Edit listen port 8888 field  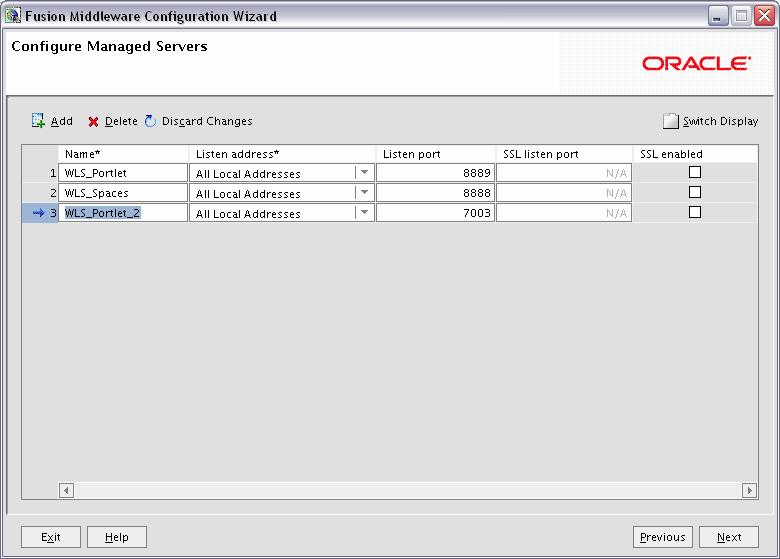pyautogui.click(x=435, y=192)
